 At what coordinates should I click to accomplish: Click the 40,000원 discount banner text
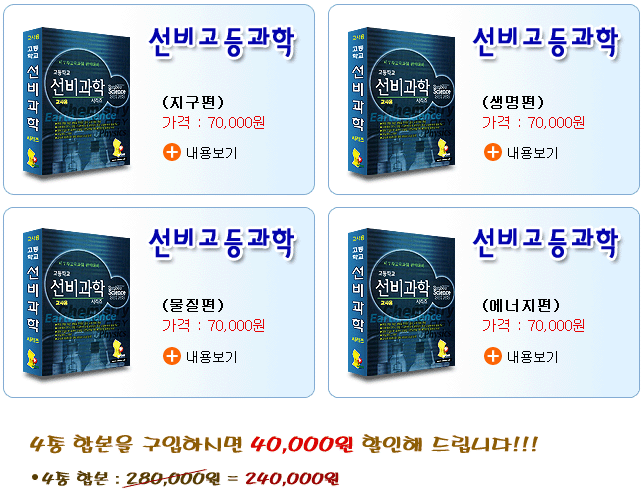301,444
